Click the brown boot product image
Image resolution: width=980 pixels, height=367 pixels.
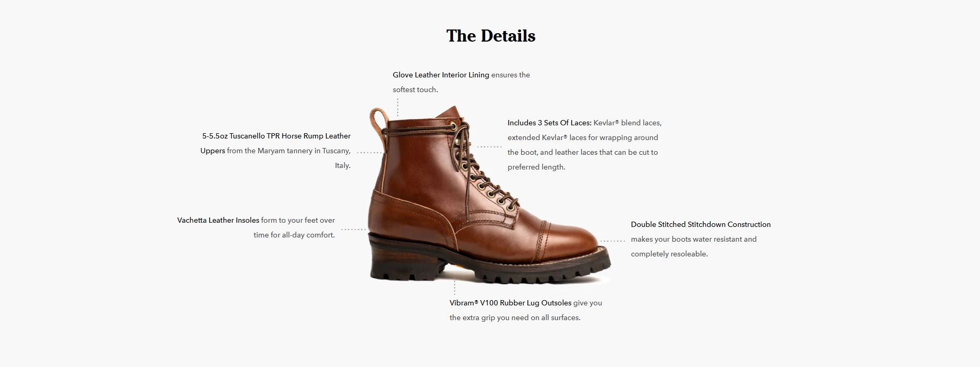click(x=489, y=195)
